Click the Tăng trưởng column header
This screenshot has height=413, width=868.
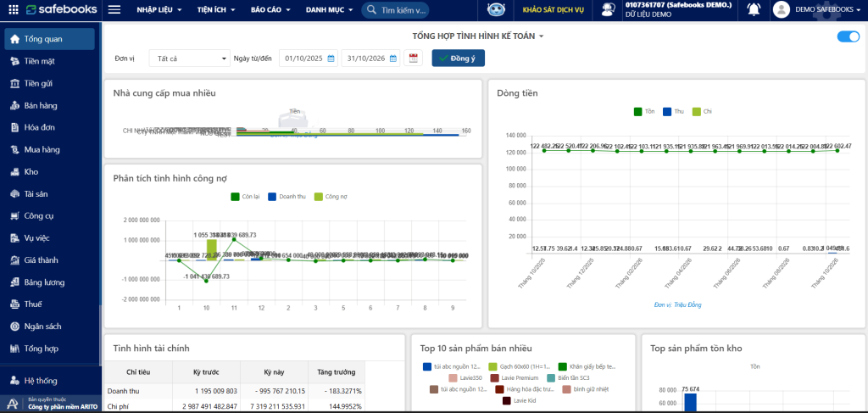[336, 372]
